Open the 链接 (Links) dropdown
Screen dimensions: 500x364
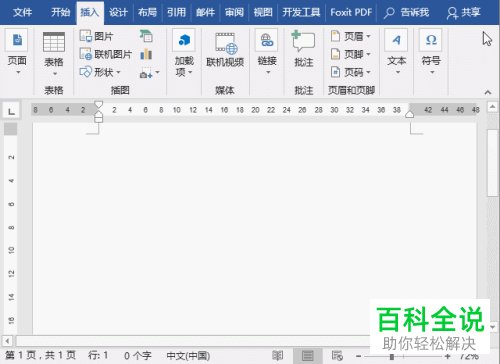[x=267, y=52]
